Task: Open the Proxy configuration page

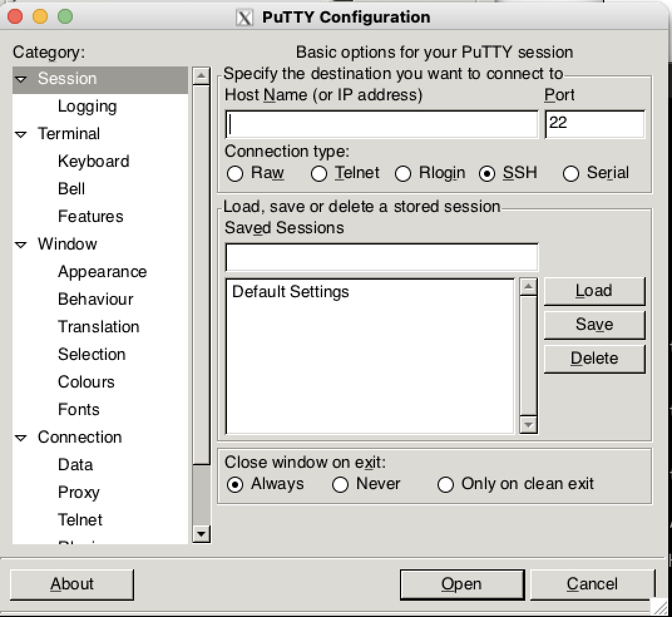Action: (79, 492)
